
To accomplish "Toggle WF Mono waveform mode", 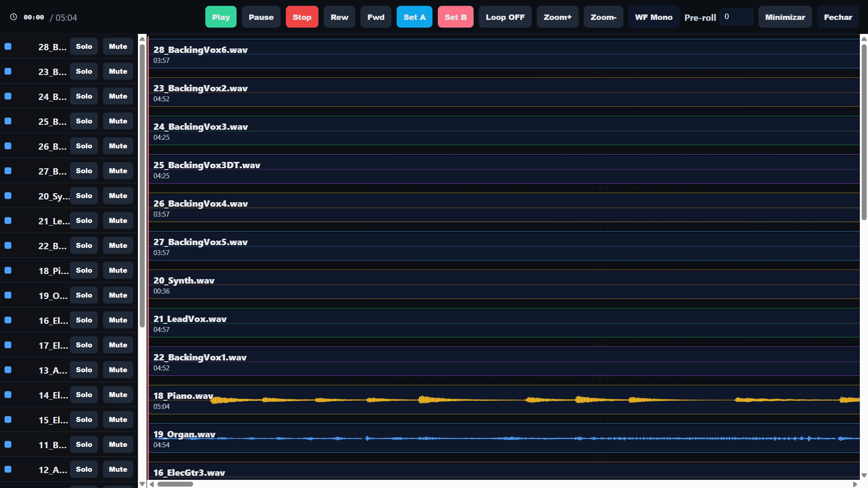I will pos(654,17).
